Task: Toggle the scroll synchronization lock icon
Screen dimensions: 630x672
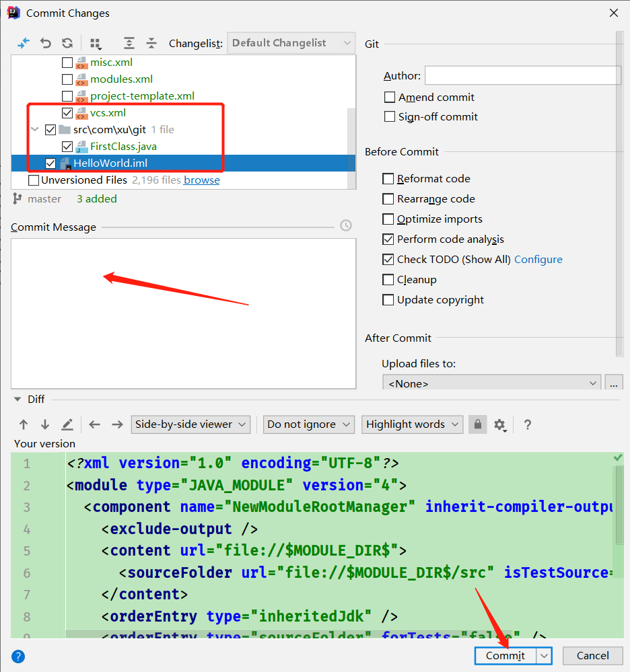Action: pos(478,424)
